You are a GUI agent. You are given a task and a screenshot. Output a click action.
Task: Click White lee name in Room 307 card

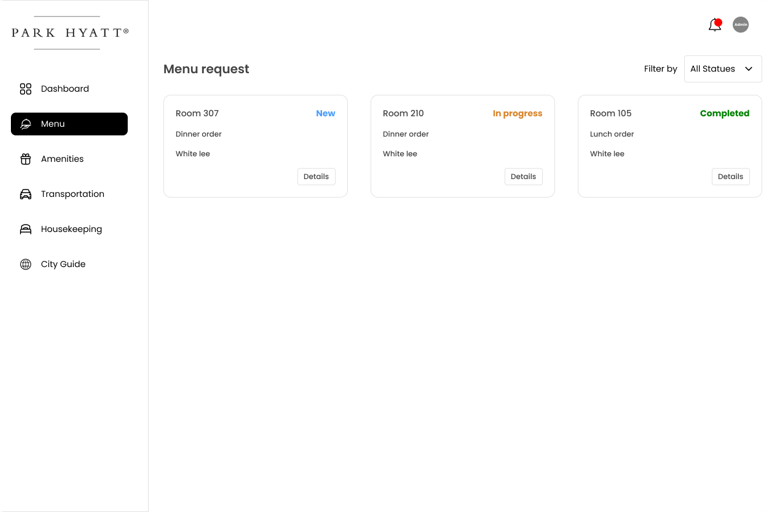pyautogui.click(x=192, y=153)
